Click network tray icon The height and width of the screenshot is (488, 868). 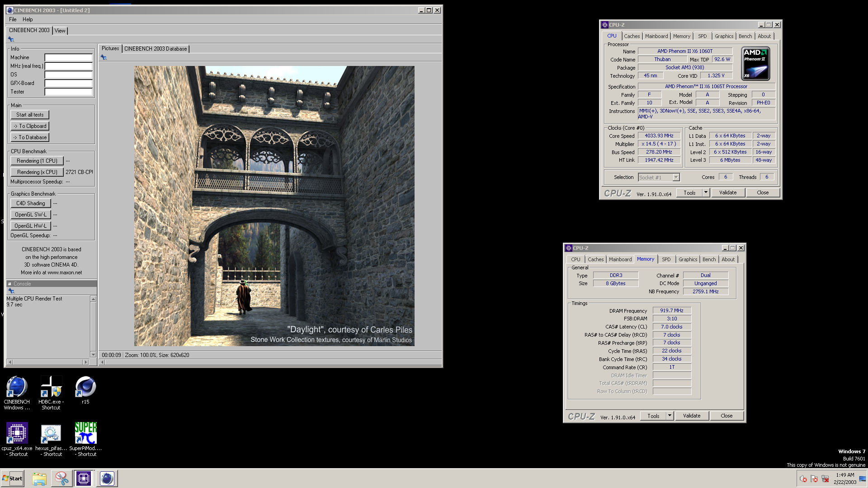(x=825, y=479)
